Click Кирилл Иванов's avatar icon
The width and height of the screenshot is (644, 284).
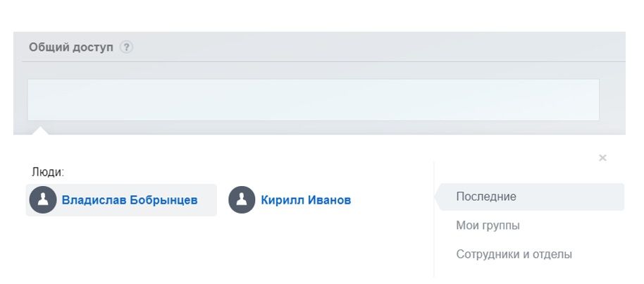[242, 200]
